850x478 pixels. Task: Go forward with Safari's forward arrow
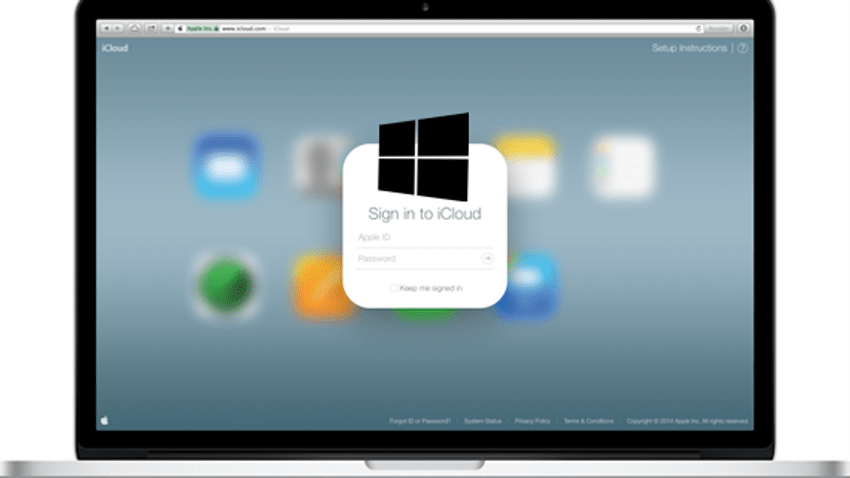coord(118,28)
